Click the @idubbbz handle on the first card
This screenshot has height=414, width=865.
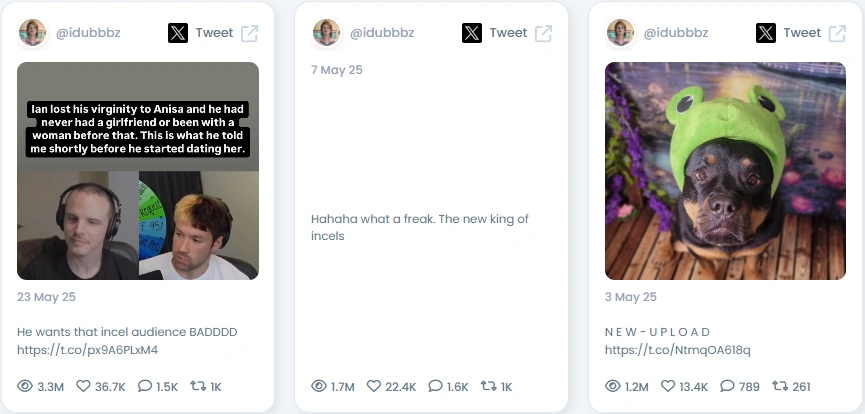[x=88, y=33]
